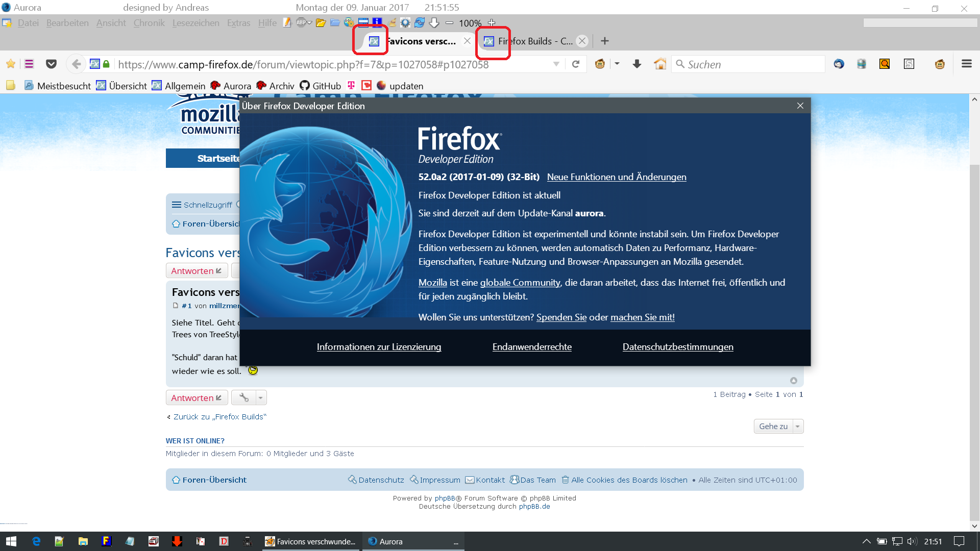Open the URL bar history dropdown
The width and height of the screenshot is (980, 551).
coord(556,64)
